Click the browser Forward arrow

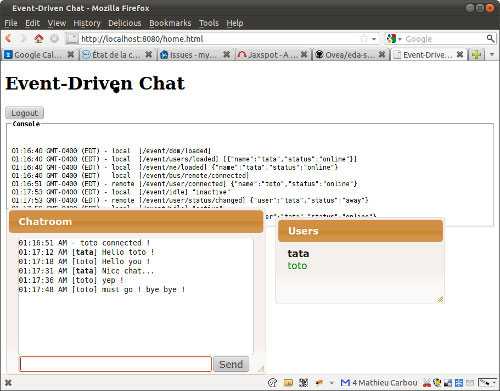pyautogui.click(x=23, y=39)
